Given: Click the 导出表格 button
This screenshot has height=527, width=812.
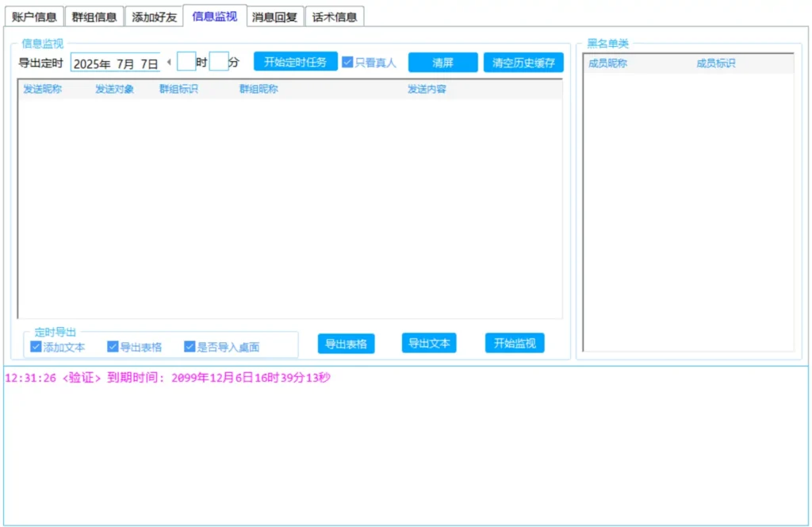Looking at the screenshot, I should pos(346,344).
